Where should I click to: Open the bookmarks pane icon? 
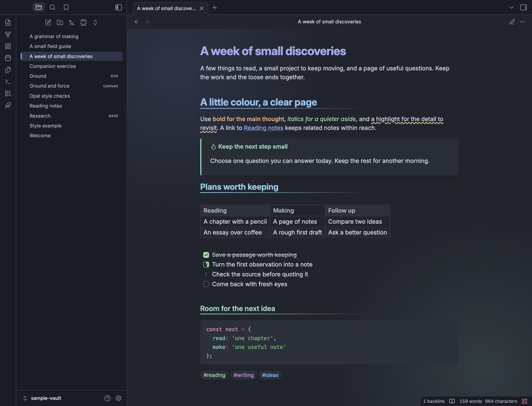tap(66, 7)
